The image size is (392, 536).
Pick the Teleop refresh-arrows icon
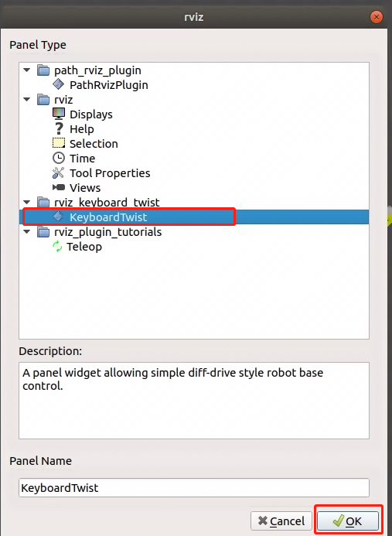(57, 247)
